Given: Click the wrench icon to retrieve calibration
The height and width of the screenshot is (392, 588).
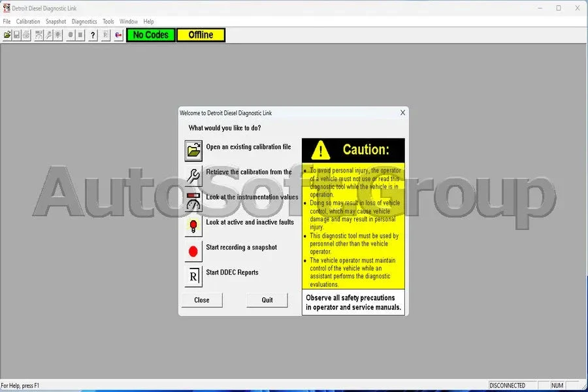Looking at the screenshot, I should click(193, 176).
